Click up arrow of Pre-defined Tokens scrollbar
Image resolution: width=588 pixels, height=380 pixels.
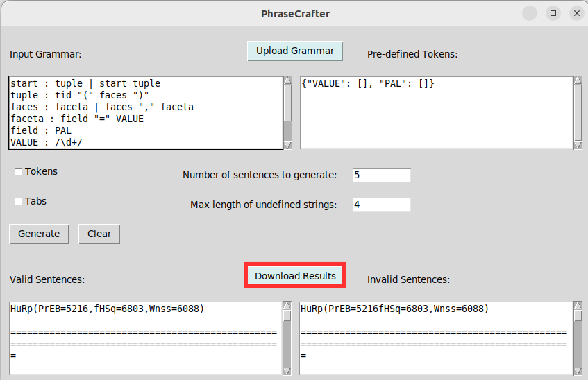(578, 80)
